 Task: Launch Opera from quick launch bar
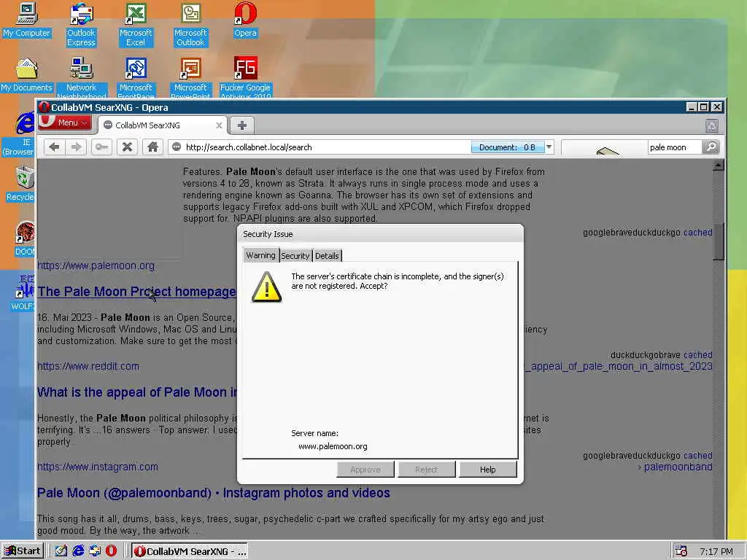coord(112,551)
